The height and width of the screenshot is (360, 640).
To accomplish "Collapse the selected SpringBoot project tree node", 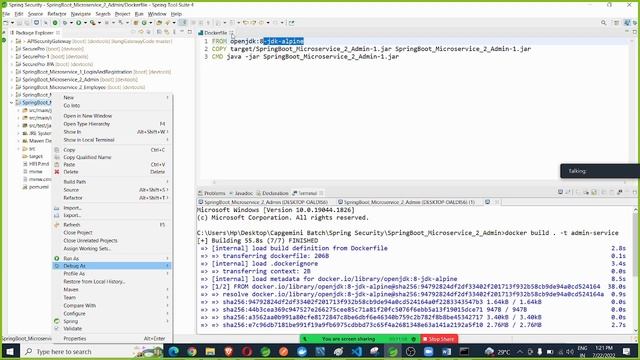I will tap(12, 102).
